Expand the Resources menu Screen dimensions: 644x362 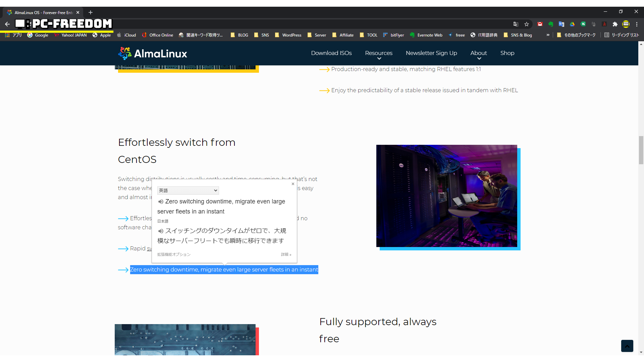(379, 53)
